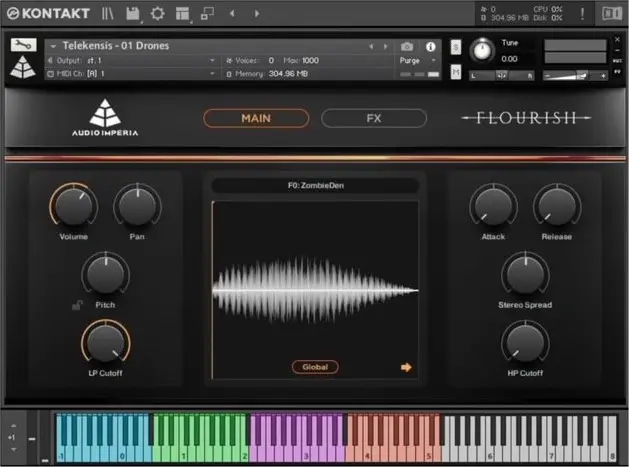Shift keyboard octave down arrow
The width and height of the screenshot is (629, 467).
pyautogui.click(x=13, y=450)
